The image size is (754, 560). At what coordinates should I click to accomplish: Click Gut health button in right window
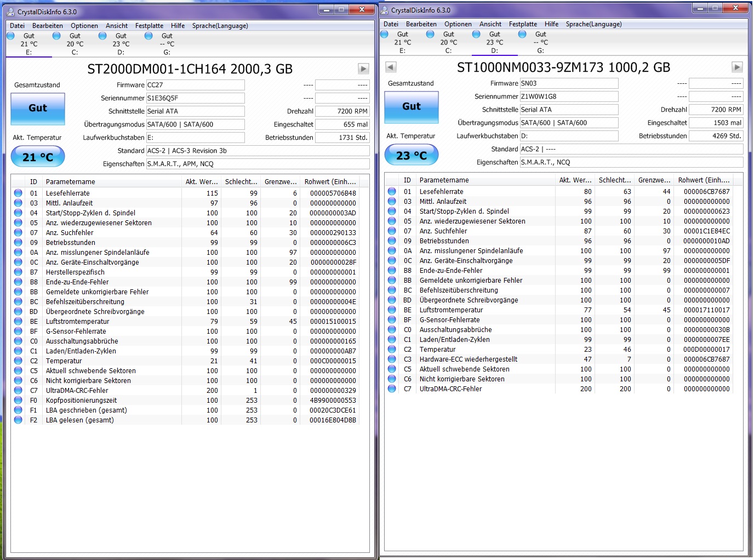tap(412, 107)
